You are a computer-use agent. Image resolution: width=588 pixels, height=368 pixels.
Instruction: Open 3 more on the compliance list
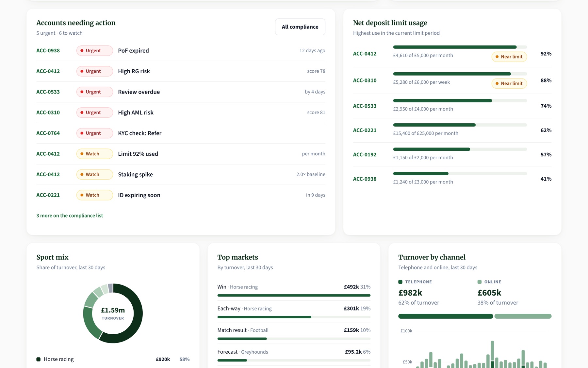coord(70,216)
